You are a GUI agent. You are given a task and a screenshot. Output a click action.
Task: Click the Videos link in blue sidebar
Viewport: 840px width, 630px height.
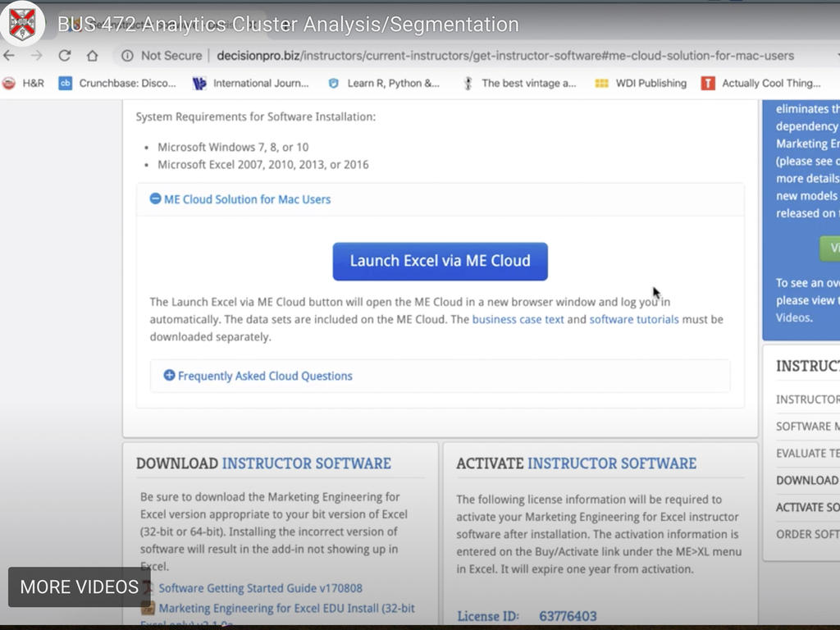point(793,317)
